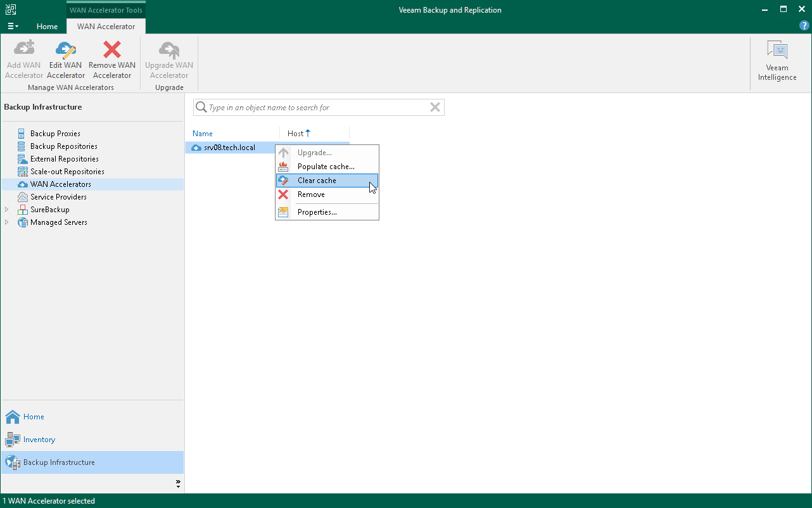Click the srv08.tech.local accelerator icon
Screen dimensions: 812x508
tap(196, 148)
